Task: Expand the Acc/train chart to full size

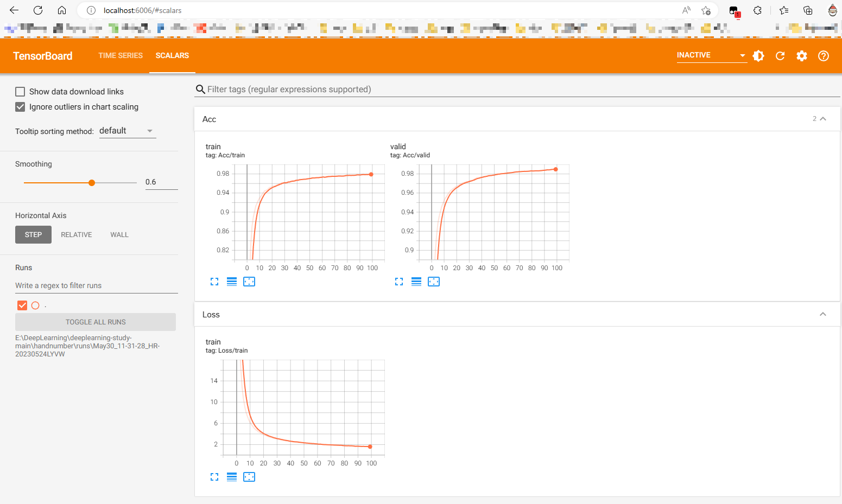Action: [214, 282]
